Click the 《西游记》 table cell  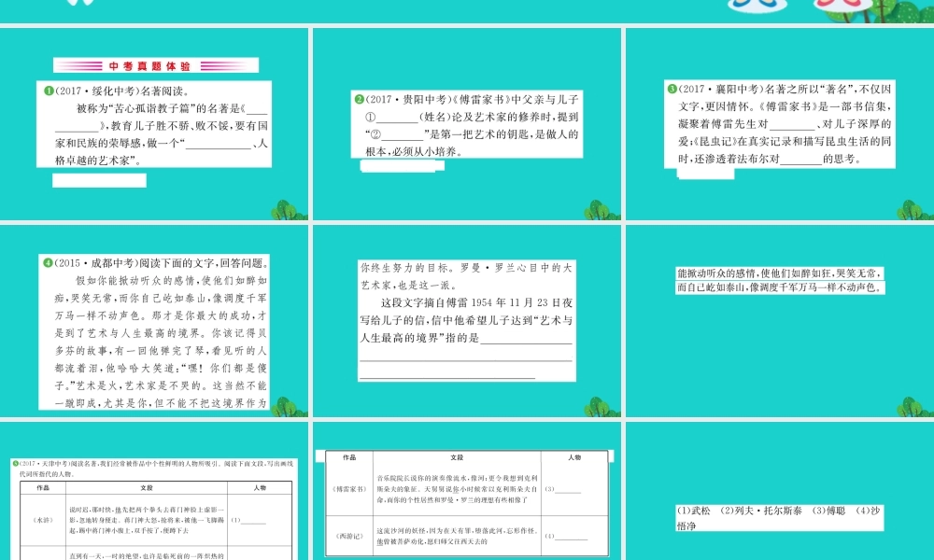[x=349, y=536]
